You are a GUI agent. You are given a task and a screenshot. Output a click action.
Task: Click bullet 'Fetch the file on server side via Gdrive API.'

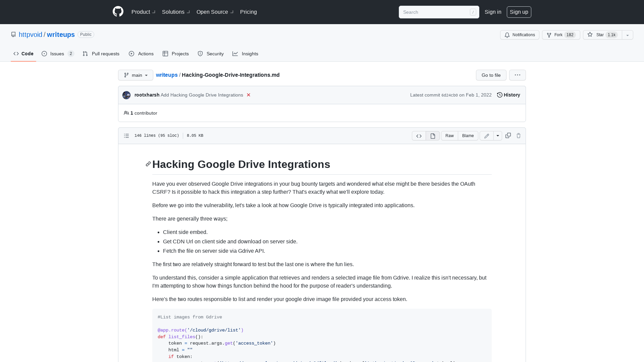point(214,251)
